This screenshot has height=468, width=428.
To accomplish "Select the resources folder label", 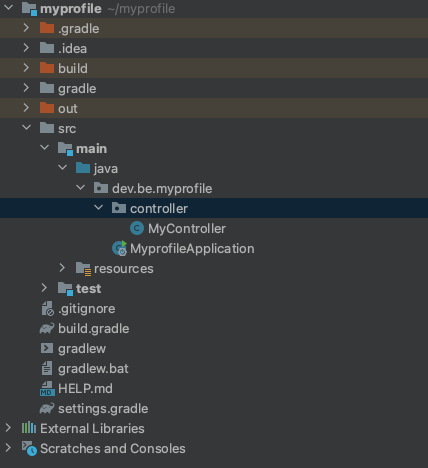I will (124, 269).
